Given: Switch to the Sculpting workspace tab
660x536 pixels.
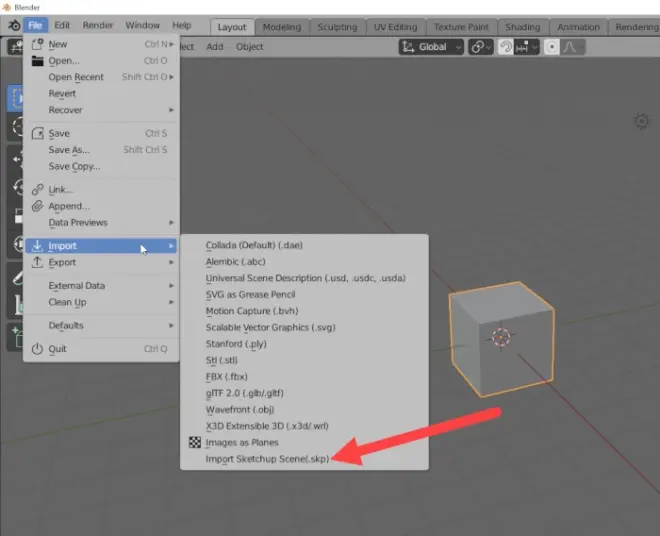Looking at the screenshot, I should click(337, 27).
